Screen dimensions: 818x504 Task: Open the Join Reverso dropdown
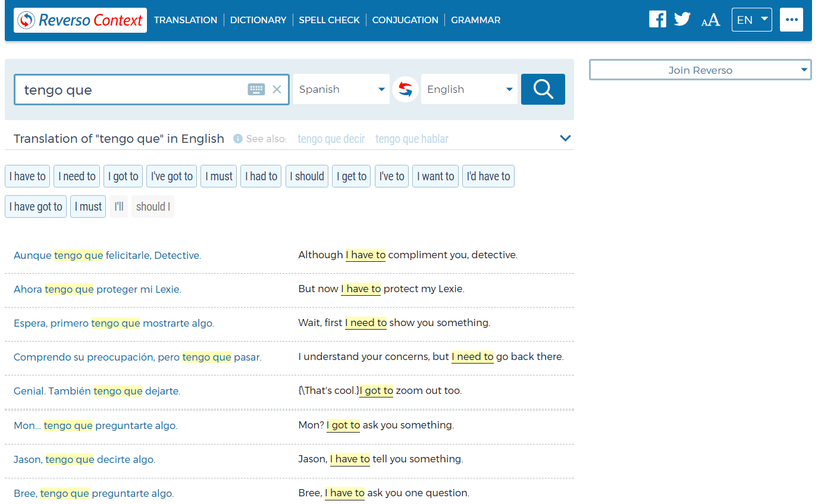point(700,70)
